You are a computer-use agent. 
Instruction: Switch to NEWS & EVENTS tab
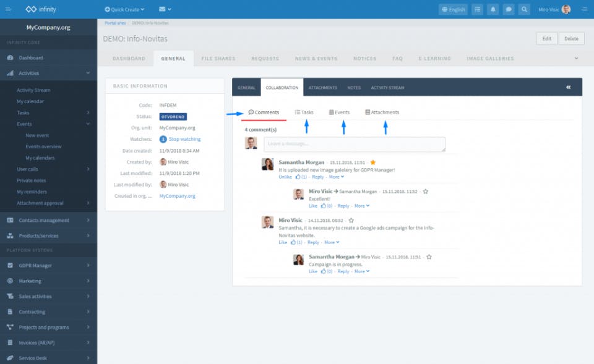click(316, 59)
